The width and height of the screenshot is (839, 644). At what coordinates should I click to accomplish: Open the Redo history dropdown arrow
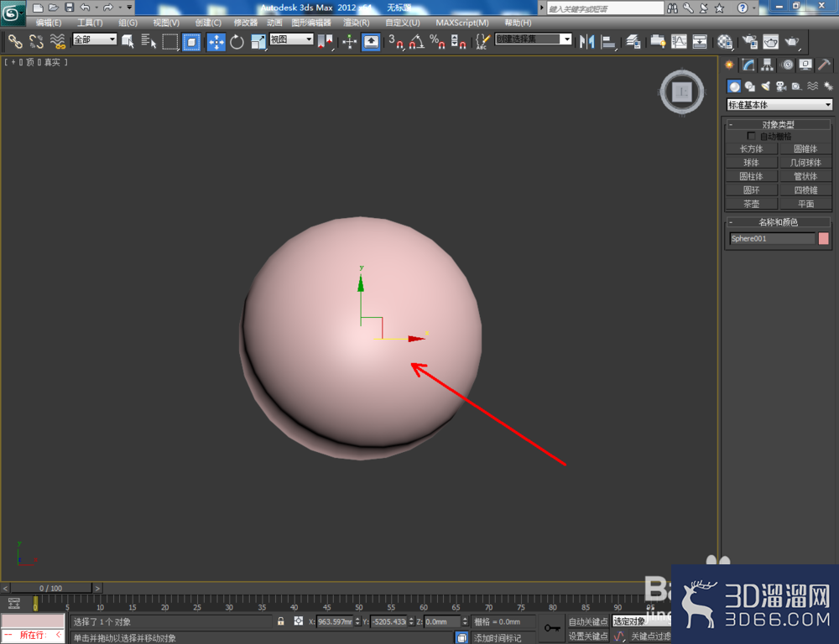119,8
